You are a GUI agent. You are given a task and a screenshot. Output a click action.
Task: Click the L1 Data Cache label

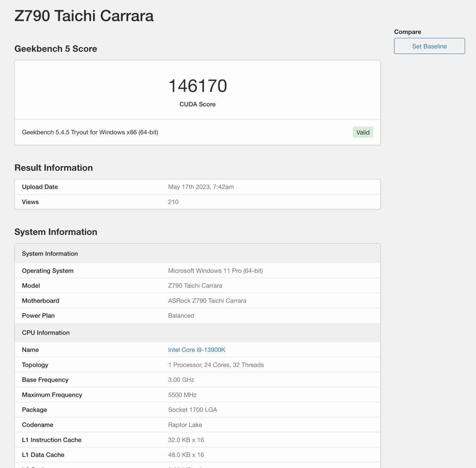coord(43,455)
